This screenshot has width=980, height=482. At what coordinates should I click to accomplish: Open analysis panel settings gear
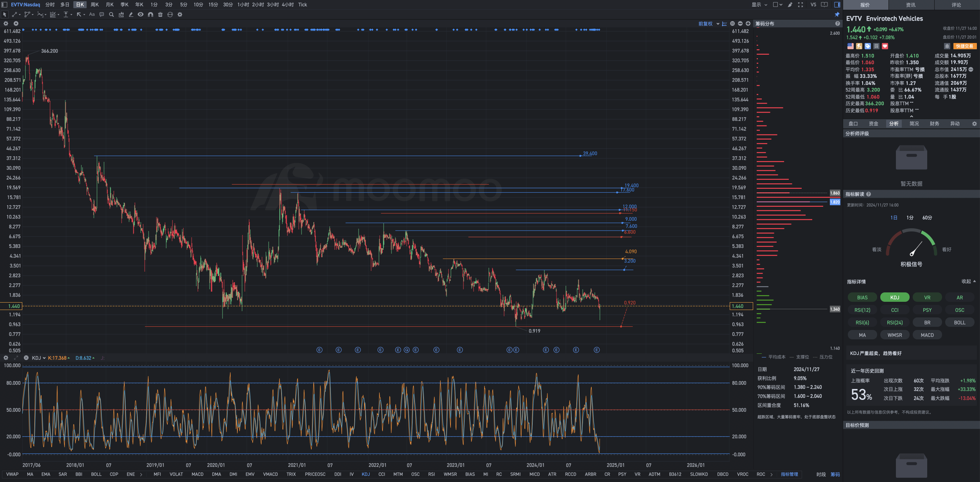click(x=975, y=124)
